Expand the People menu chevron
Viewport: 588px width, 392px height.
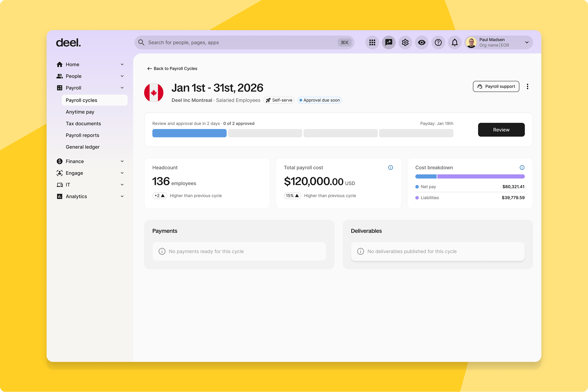pos(122,76)
